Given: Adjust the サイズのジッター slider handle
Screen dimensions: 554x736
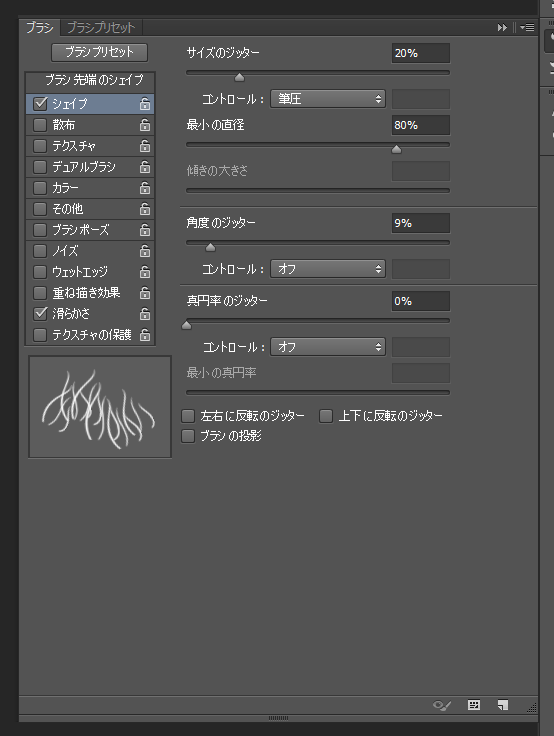Looking at the screenshot, I should [239, 77].
